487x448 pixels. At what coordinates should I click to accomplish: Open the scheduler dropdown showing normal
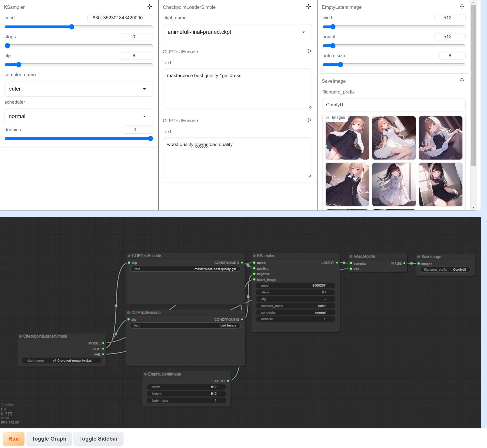[79, 116]
